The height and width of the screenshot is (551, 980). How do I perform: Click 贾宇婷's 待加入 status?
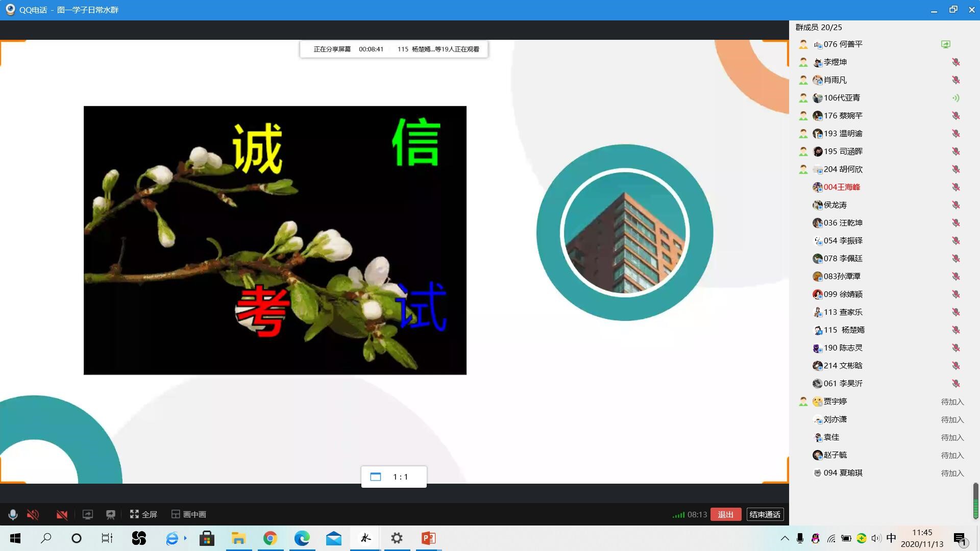pyautogui.click(x=952, y=402)
